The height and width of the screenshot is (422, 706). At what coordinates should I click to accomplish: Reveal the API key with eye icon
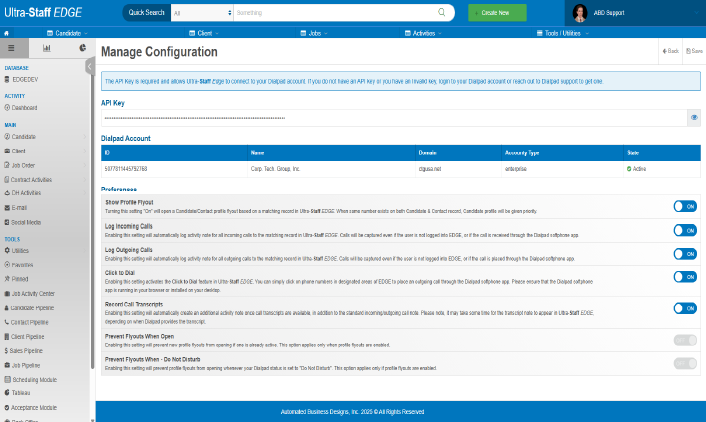pyautogui.click(x=694, y=118)
